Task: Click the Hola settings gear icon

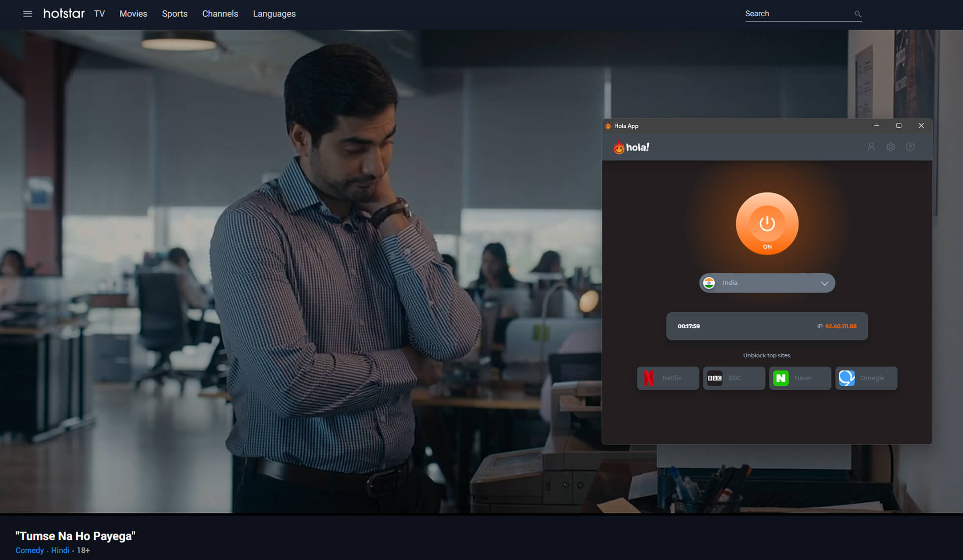Action: click(x=890, y=148)
